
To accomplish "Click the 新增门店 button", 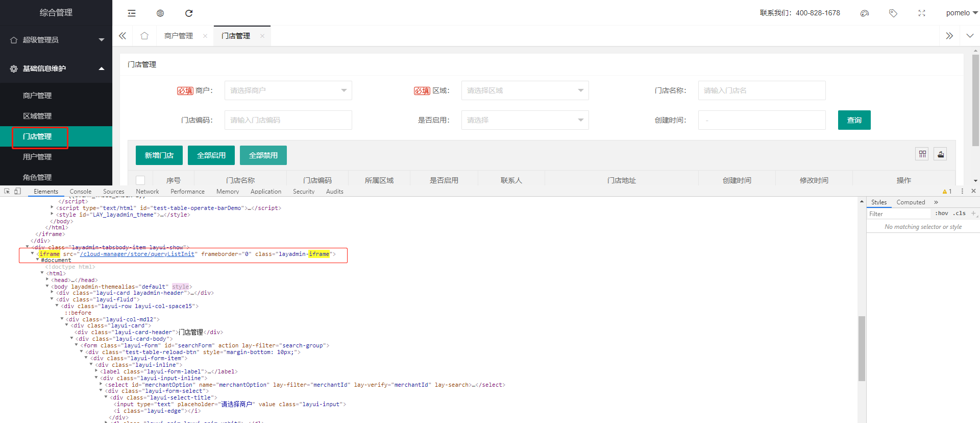I will pyautogui.click(x=159, y=155).
